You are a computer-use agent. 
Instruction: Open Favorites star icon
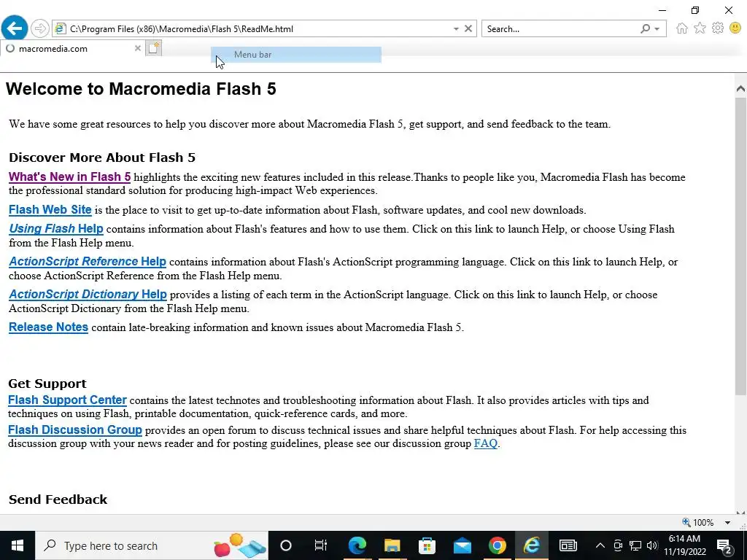[700, 28]
